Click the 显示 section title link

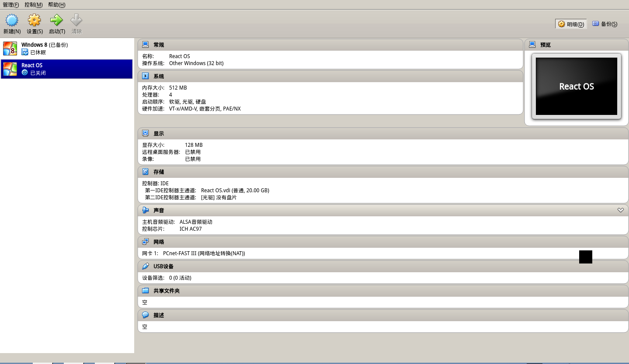pyautogui.click(x=159, y=133)
